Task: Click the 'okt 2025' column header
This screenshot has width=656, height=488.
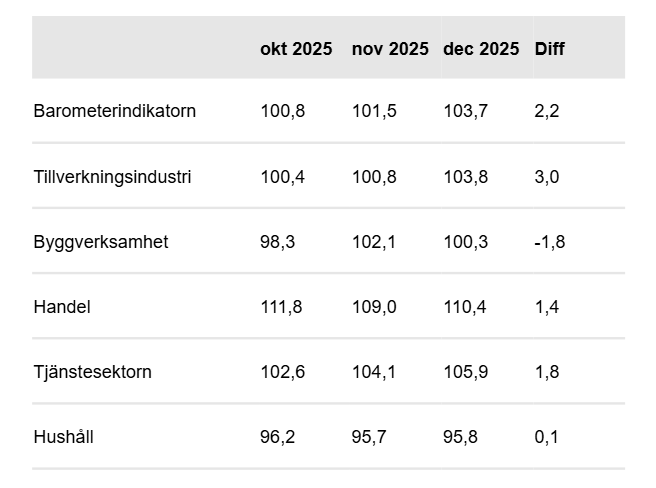Action: [296, 49]
